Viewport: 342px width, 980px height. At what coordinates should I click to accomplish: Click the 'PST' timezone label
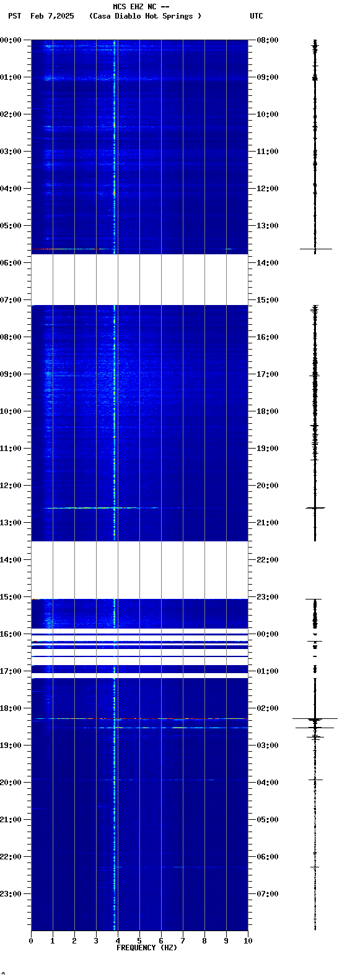(15, 16)
